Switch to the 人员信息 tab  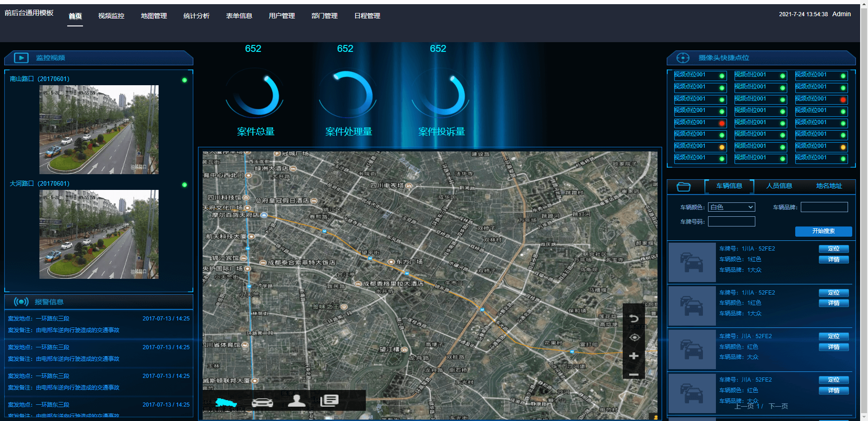tap(779, 186)
